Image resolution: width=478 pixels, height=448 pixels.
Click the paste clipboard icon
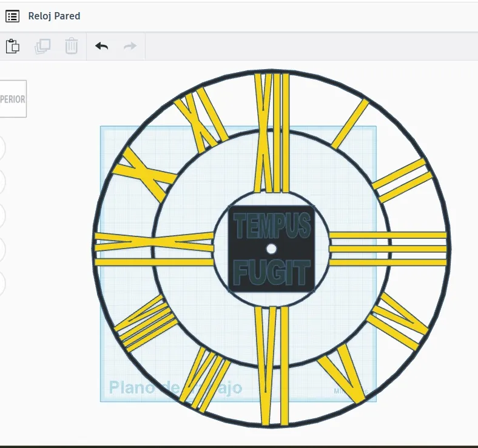click(13, 46)
